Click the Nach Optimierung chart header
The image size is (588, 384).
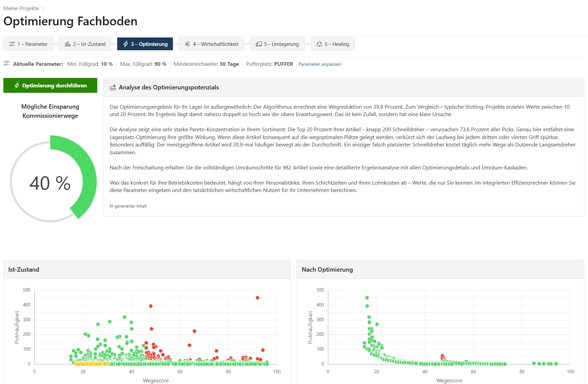[x=440, y=269]
